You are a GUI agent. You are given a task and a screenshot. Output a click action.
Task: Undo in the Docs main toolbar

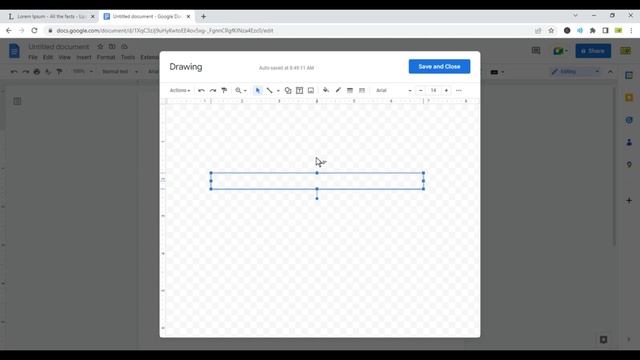tap(14, 71)
